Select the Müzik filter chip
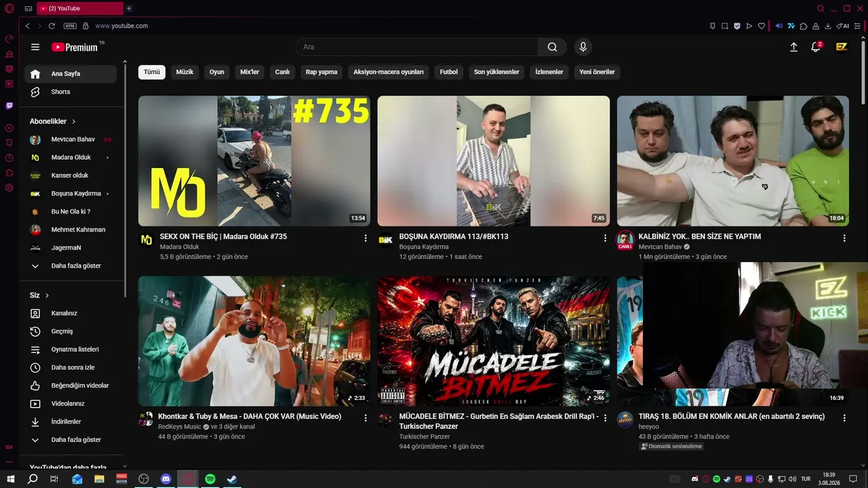868x488 pixels. coord(184,72)
